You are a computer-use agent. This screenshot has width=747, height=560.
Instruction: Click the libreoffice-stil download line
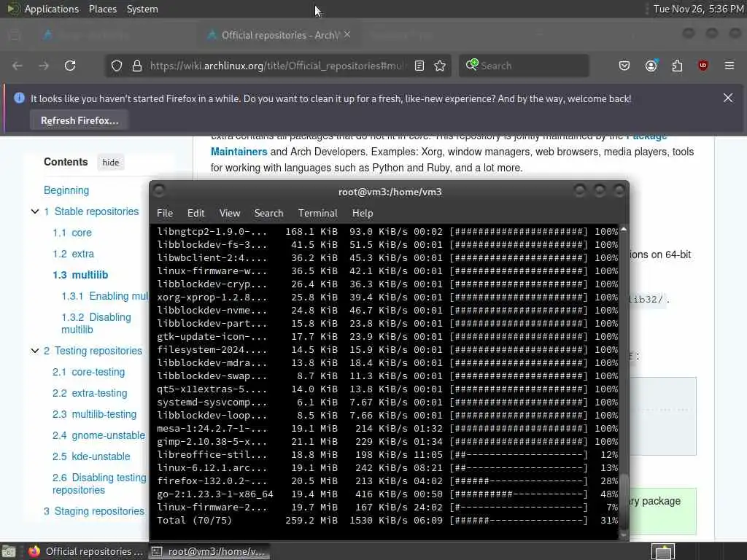[387, 455]
